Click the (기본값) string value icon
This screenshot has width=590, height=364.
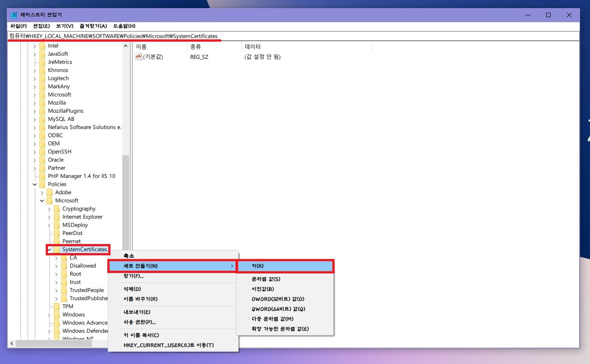coord(139,57)
